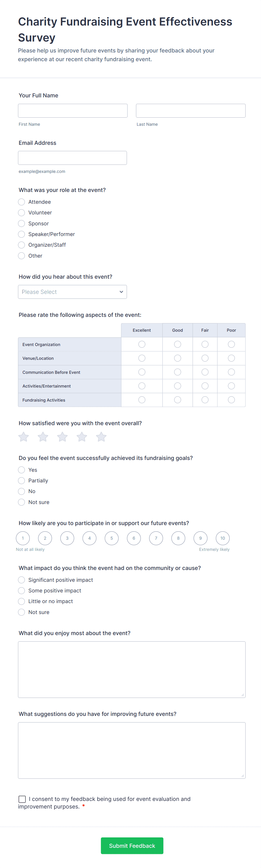Pick 10 on the likelihood scale
261x868 pixels.
click(x=223, y=538)
